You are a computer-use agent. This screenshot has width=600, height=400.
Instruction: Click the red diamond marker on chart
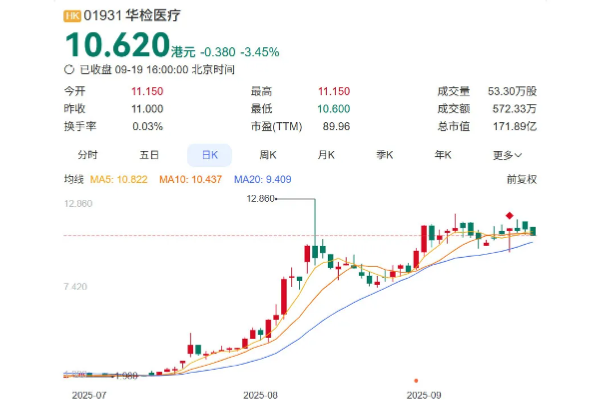(509, 216)
